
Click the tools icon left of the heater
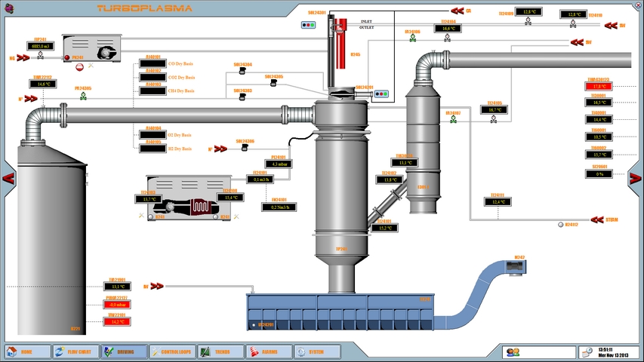click(141, 215)
